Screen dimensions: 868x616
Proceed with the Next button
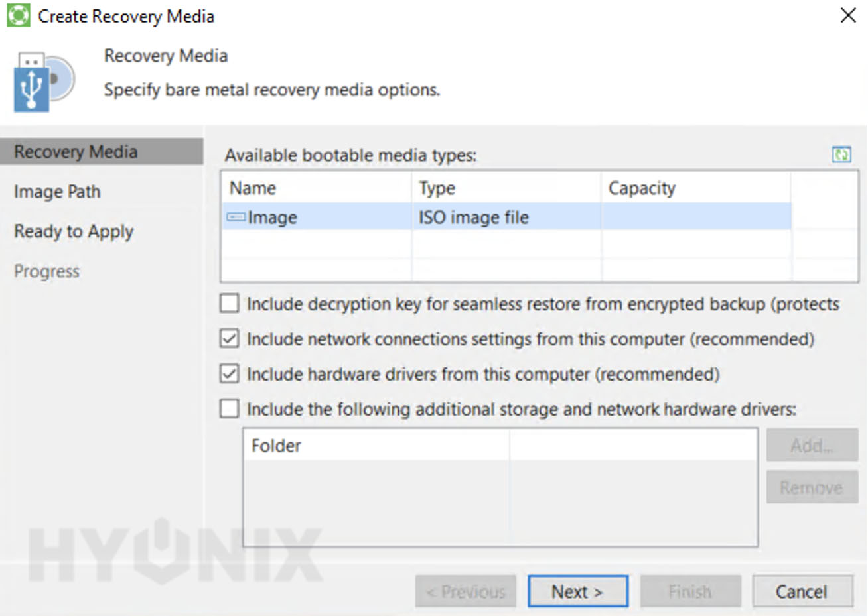pos(577,591)
